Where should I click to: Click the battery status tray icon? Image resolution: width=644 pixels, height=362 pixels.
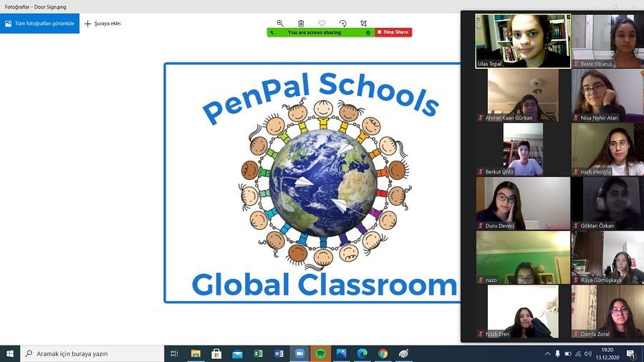pyautogui.click(x=567, y=353)
